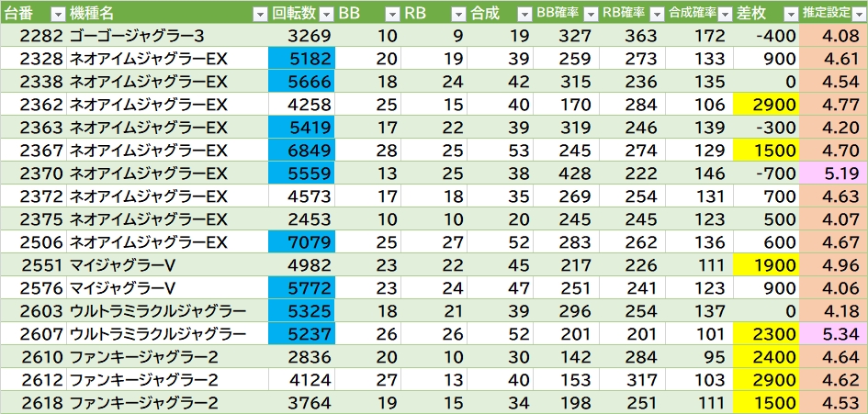
Task: Open the BB column filter dropdown
Action: [392, 14]
